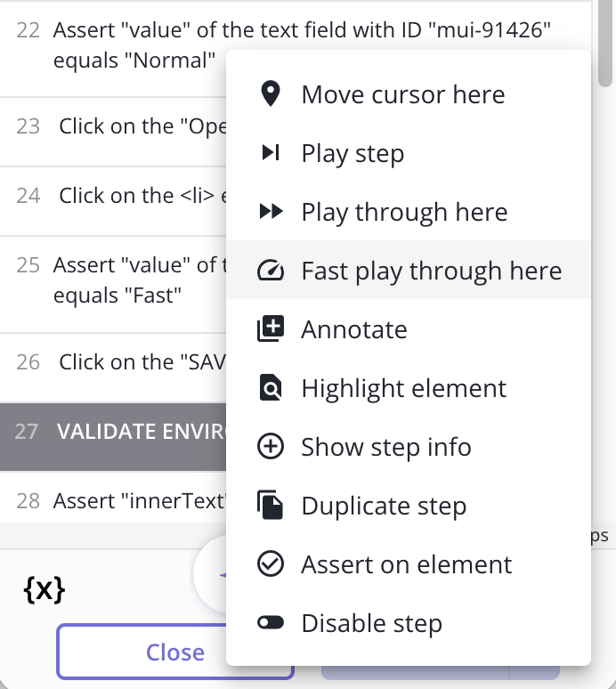Select the Show step info menu entry
The image size is (616, 689).
coord(409,447)
